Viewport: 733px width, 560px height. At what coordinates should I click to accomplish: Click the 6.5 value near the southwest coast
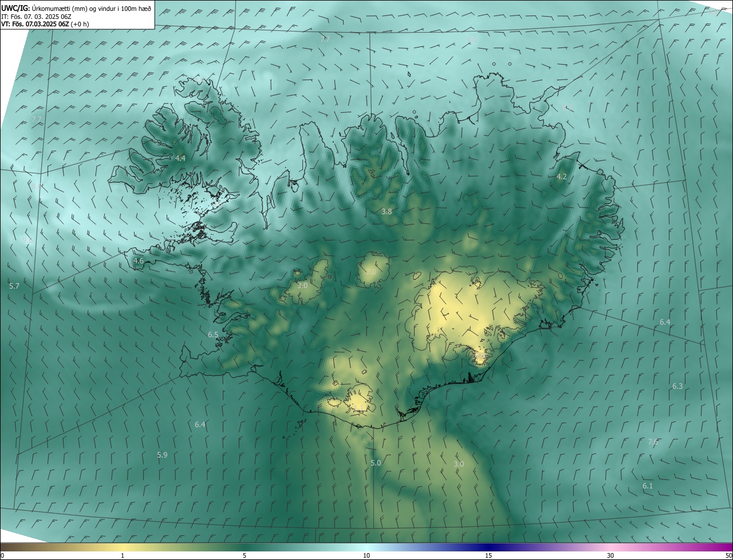click(213, 334)
